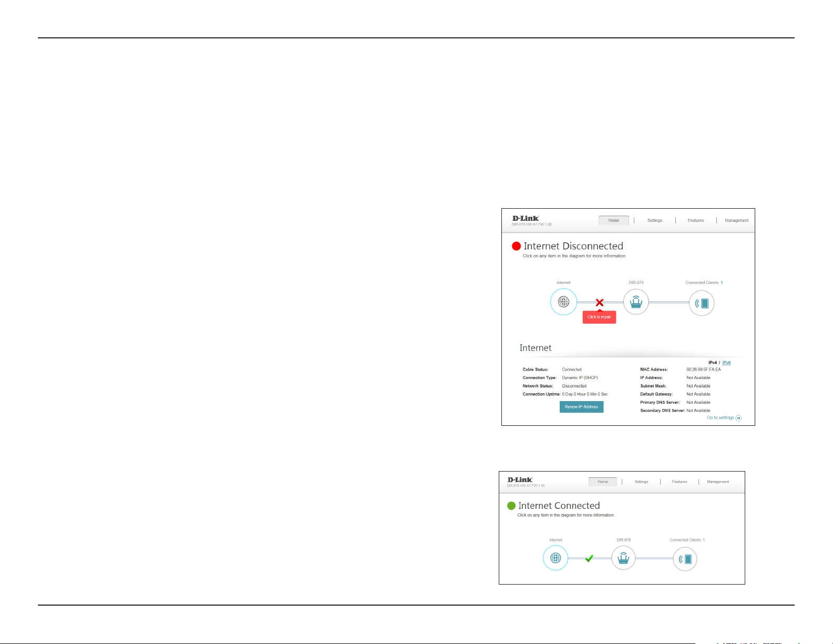Click the red Click to repair button
The width and height of the screenshot is (833, 644).
point(599,317)
